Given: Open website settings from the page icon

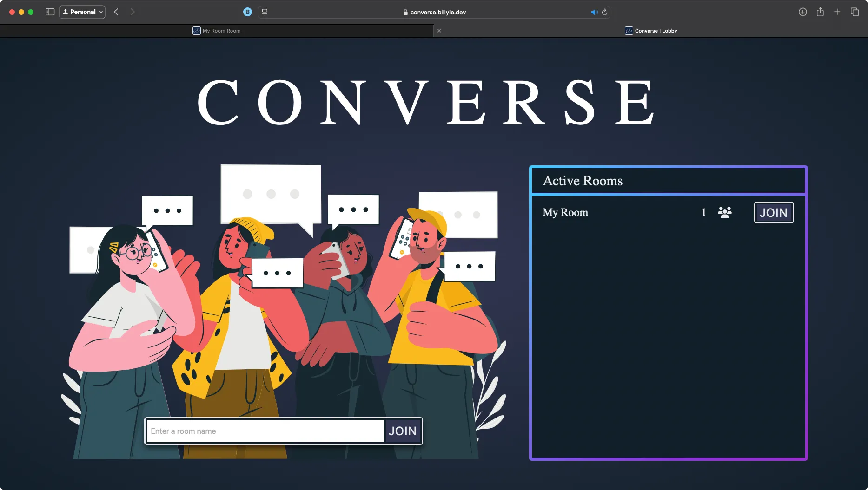Looking at the screenshot, I should pos(264,12).
